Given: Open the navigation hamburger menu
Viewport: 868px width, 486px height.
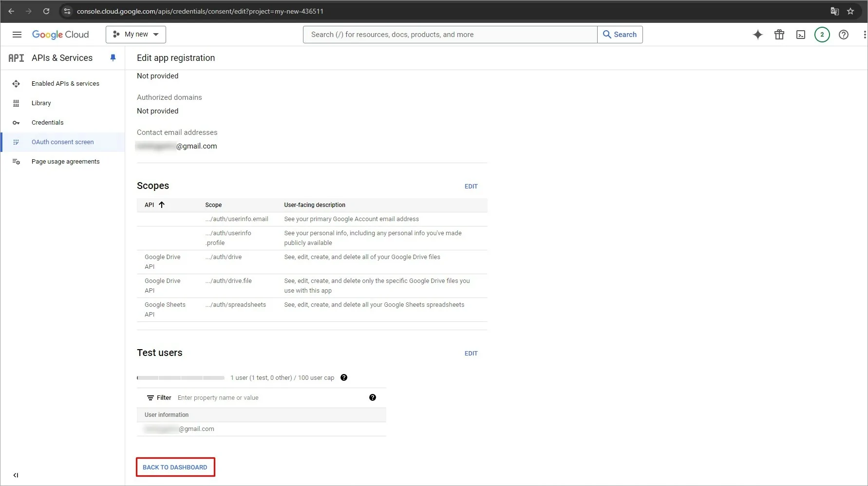Looking at the screenshot, I should pyautogui.click(x=17, y=34).
